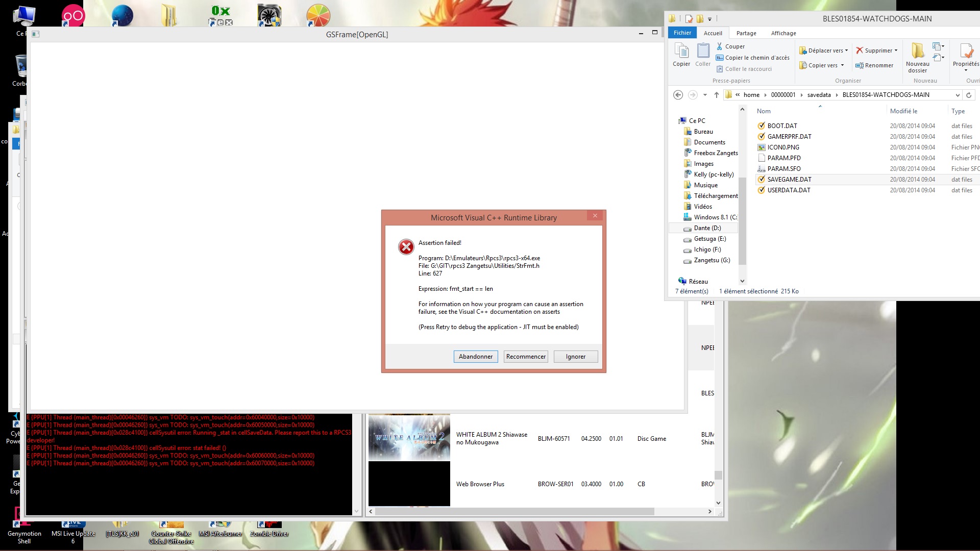Click Explorer forward arrow button
The image size is (980, 551).
[693, 95]
